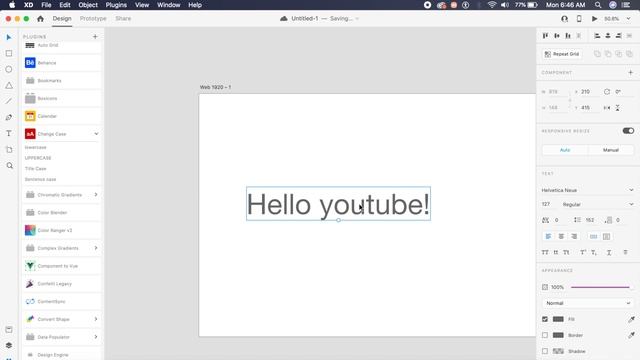Expand Complex Gradients plugin
Viewport: 640px width, 360px height.
click(96, 248)
